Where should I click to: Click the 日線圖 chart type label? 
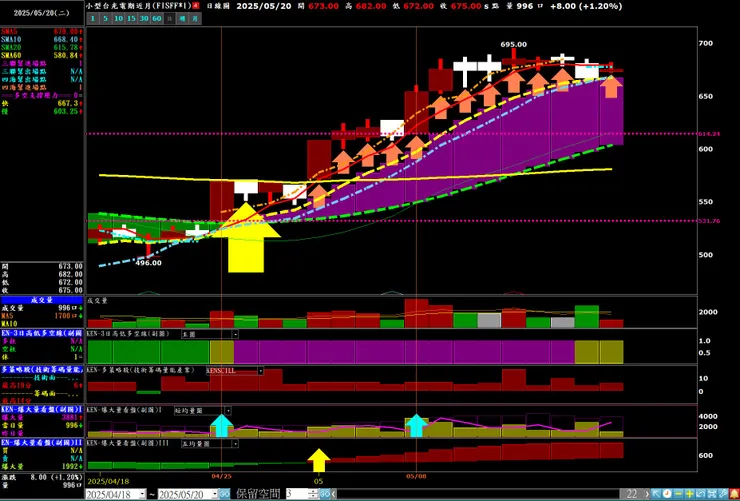(x=217, y=6)
